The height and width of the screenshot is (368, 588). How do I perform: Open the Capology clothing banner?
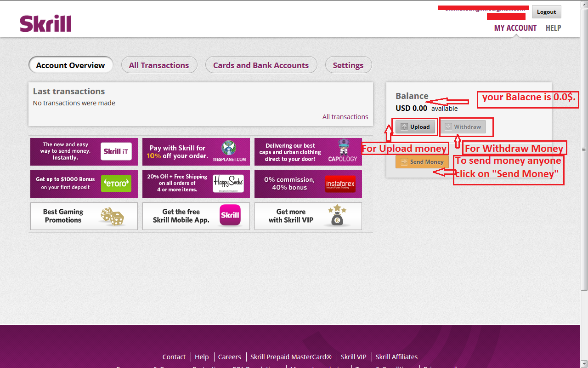point(308,152)
